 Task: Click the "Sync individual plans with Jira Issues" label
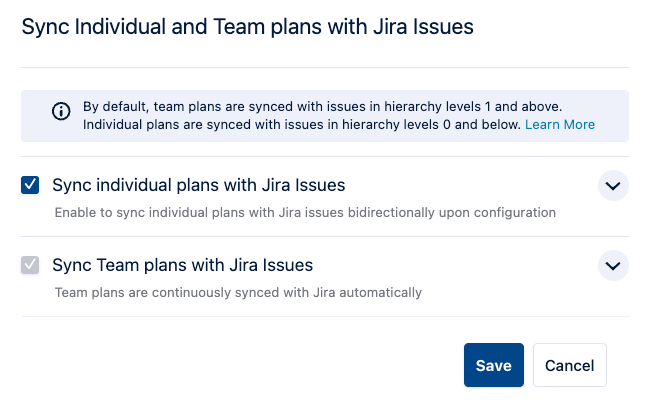pos(198,185)
